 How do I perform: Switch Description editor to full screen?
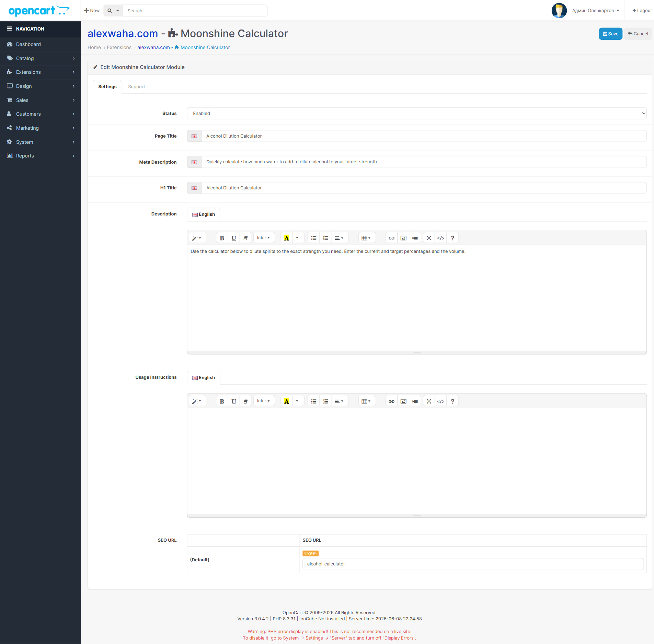click(429, 238)
